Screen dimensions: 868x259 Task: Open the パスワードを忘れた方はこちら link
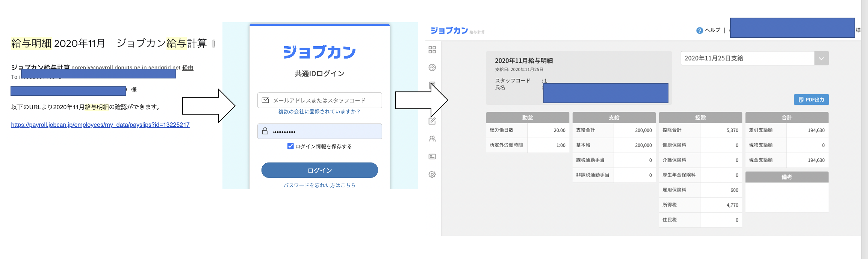coord(319,185)
